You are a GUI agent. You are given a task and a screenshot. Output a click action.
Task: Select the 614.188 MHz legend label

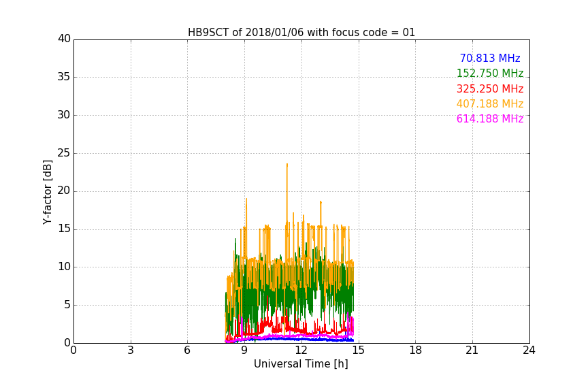490,119
